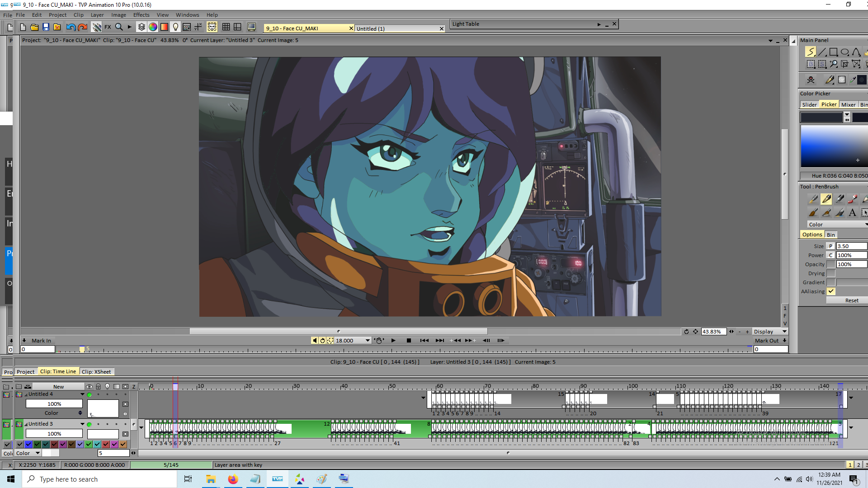This screenshot has width=868, height=488.
Task: Toggle visibility of layer Untitled 4
Action: pyautogui.click(x=90, y=394)
